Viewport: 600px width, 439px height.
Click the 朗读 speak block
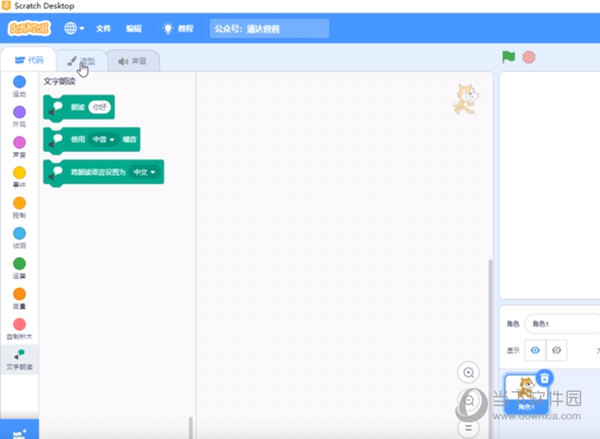click(x=78, y=107)
